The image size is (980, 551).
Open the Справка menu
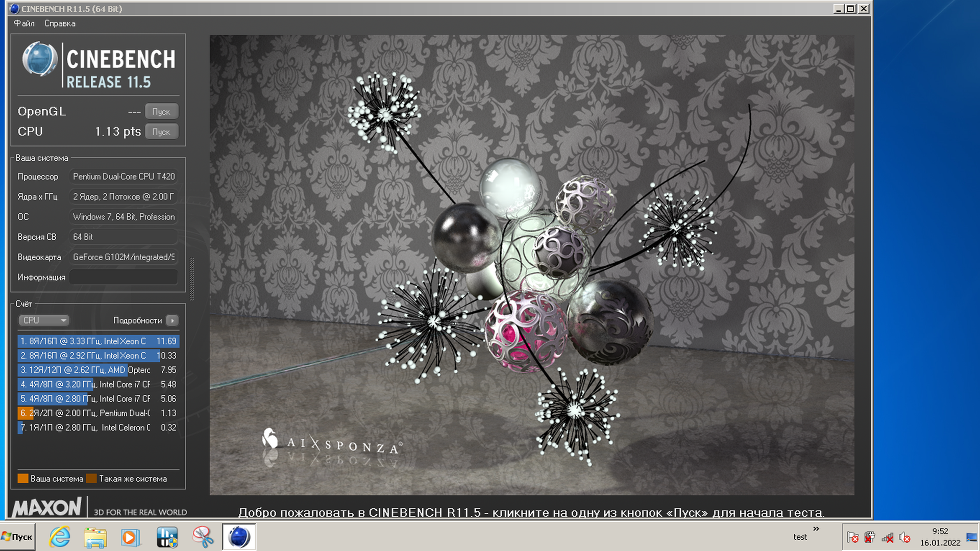point(60,23)
